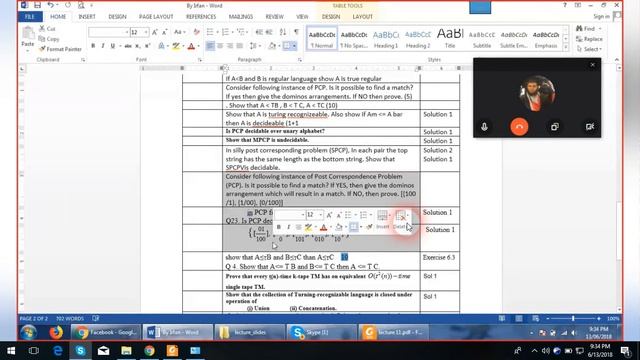
Task: Apply the Subtitle style from gallery
Action: pyautogui.click(x=482, y=39)
